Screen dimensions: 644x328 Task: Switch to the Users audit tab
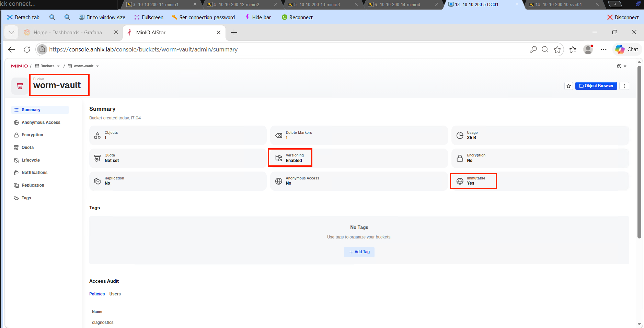coord(115,294)
